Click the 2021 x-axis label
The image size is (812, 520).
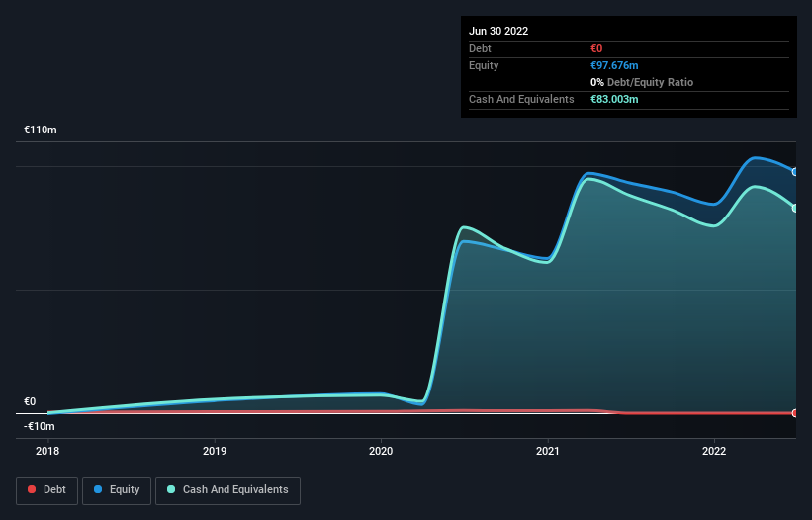coord(547,451)
